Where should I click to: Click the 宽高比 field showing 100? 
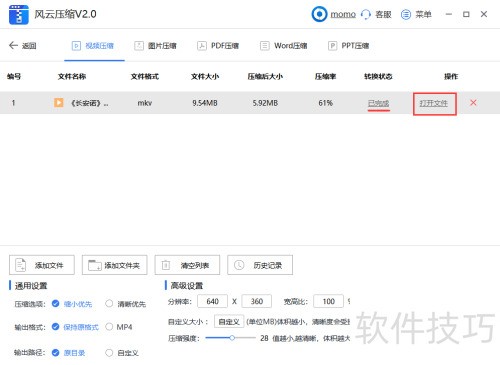328,301
